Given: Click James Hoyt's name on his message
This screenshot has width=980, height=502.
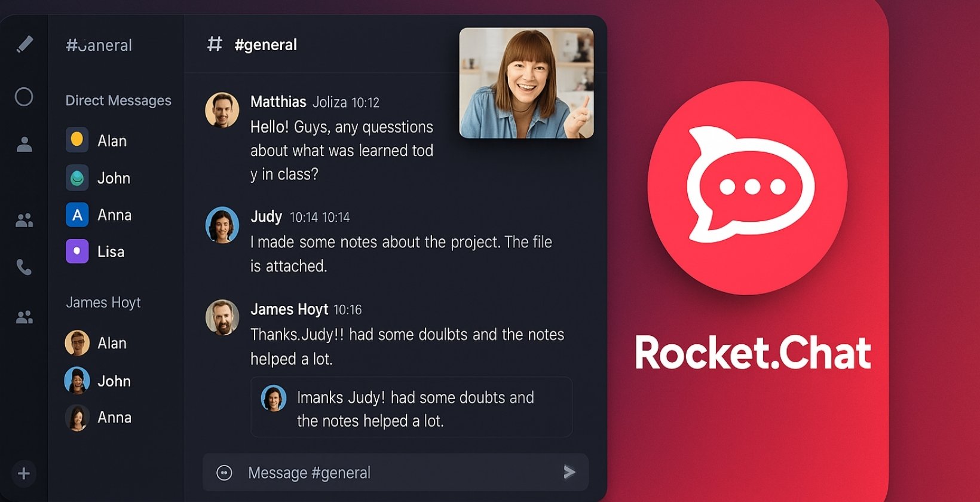Looking at the screenshot, I should tap(289, 309).
